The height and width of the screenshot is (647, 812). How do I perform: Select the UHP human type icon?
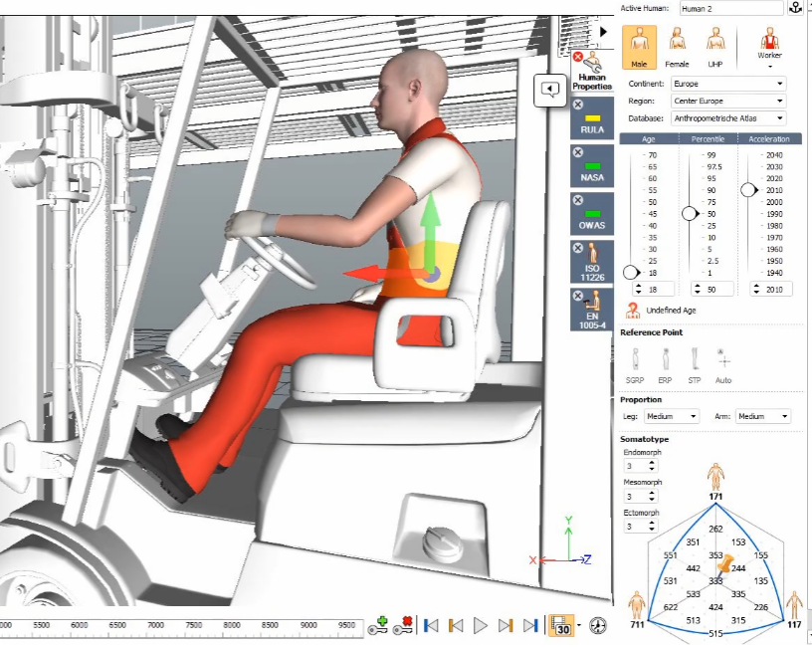[x=715, y=47]
